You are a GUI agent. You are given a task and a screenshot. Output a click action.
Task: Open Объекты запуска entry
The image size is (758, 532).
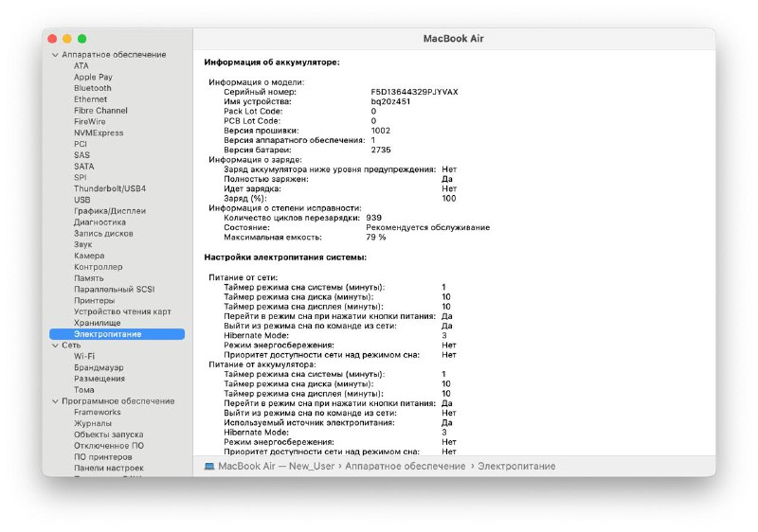(109, 434)
